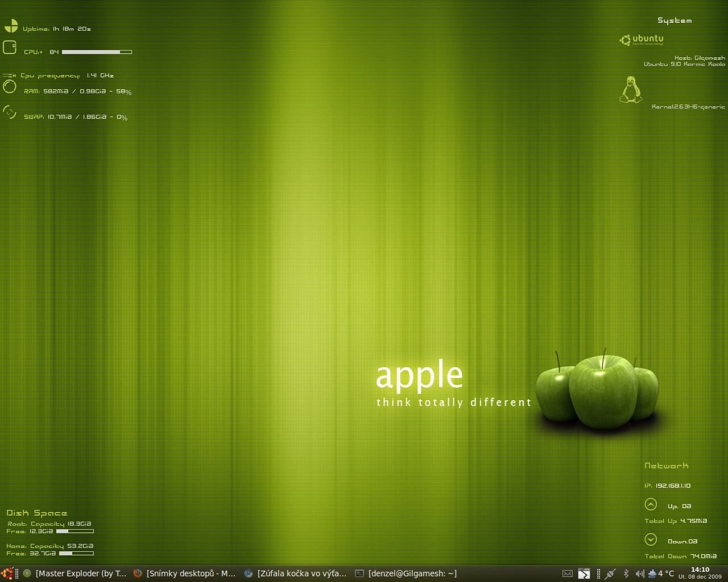Click the RAM 582MiB usage text
Screen dimensions: 728x582
[x=77, y=92]
